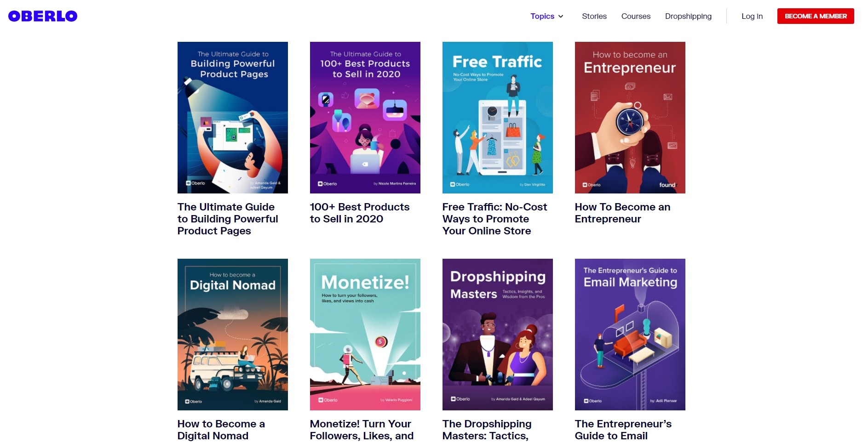This screenshot has height=443, width=868.
Task: Open 'Free Traffic: No-Cost Ways' title link
Action: tap(495, 219)
